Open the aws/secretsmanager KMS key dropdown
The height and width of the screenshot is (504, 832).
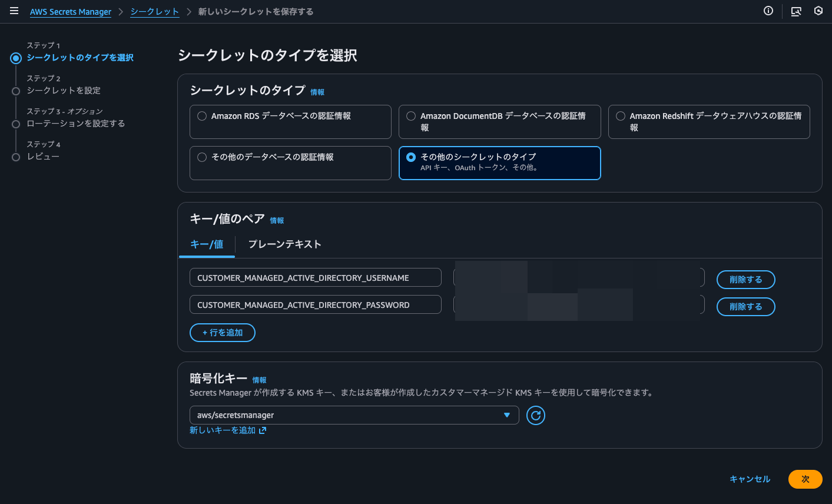(x=354, y=415)
